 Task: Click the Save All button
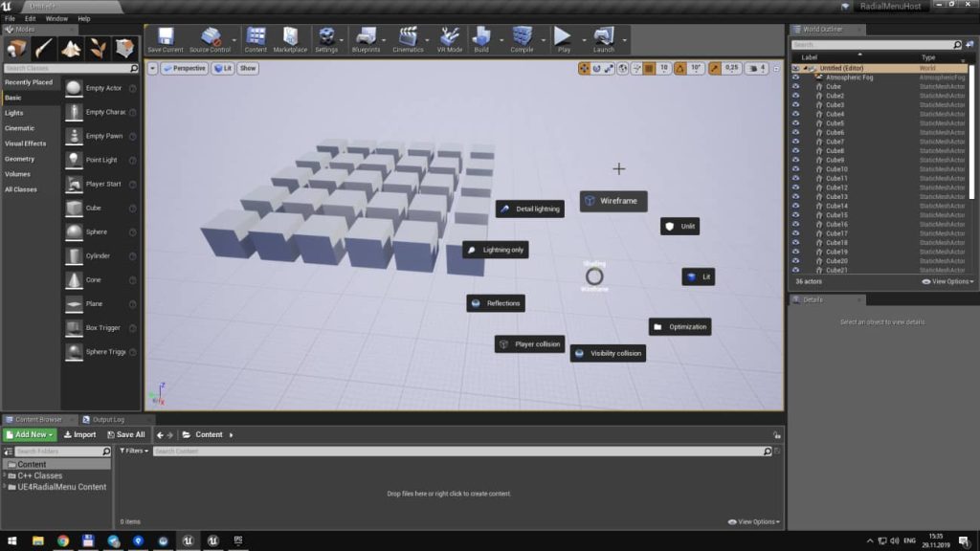pyautogui.click(x=126, y=435)
